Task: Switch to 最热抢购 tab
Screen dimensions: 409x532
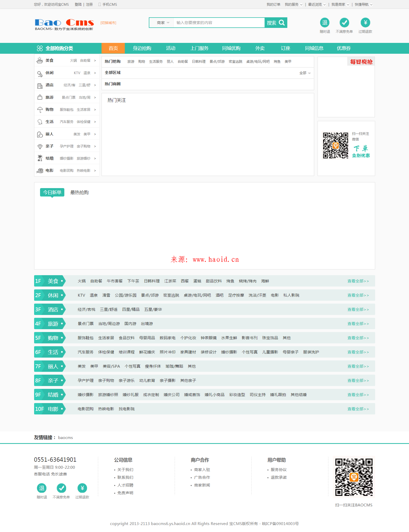Action: tap(79, 192)
